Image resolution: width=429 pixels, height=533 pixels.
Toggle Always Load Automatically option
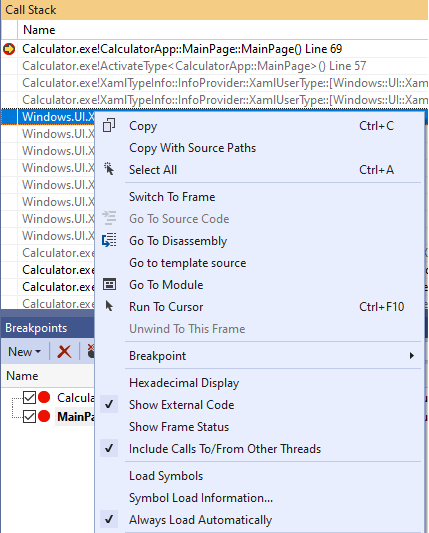200,519
